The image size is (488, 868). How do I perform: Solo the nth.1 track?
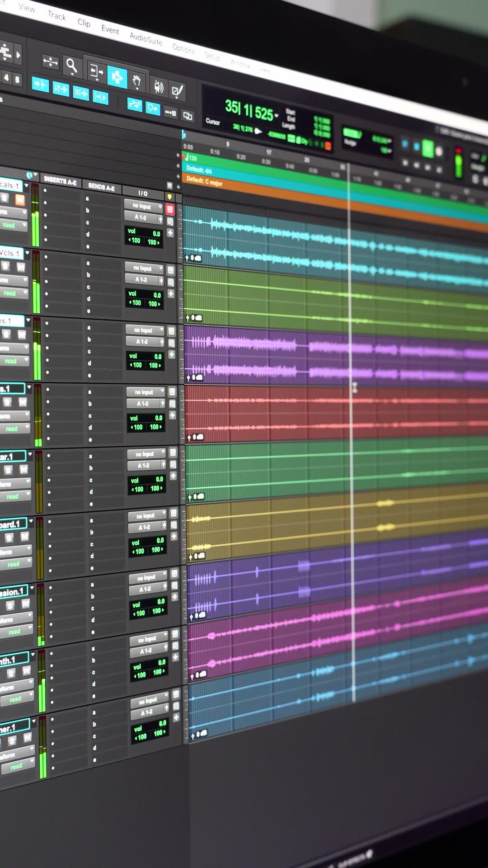coord(12,673)
